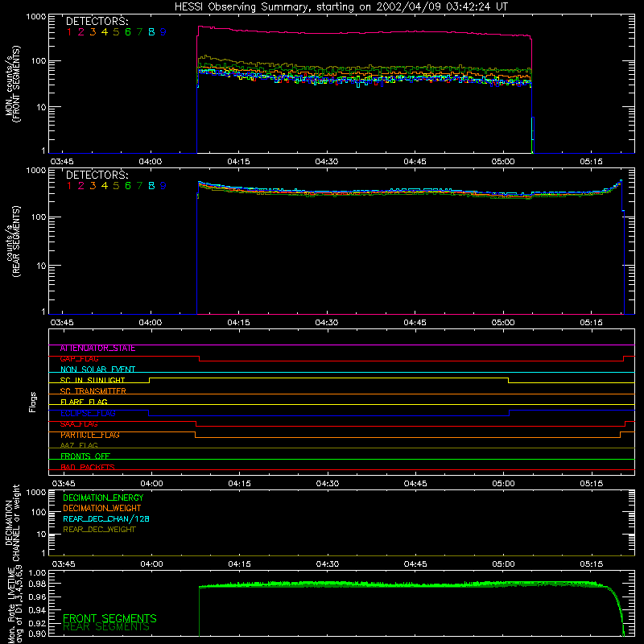Select the GAP_FLAG label

pyautogui.click(x=79, y=359)
